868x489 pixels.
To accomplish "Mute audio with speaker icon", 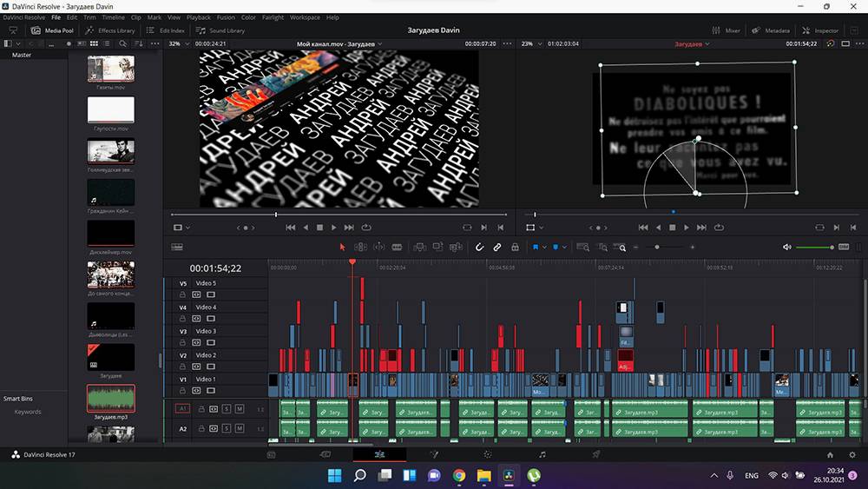I will coord(786,247).
